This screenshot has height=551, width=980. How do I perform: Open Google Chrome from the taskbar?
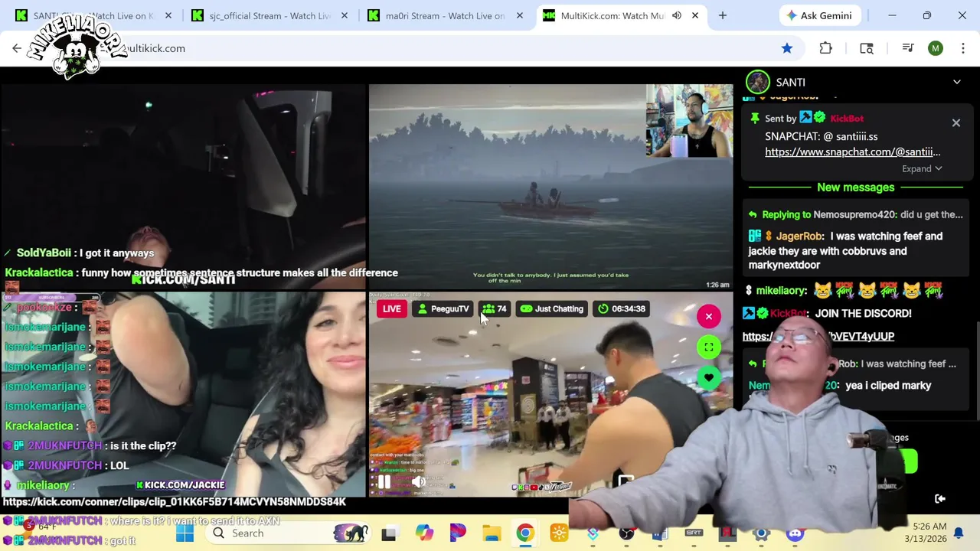(x=525, y=533)
